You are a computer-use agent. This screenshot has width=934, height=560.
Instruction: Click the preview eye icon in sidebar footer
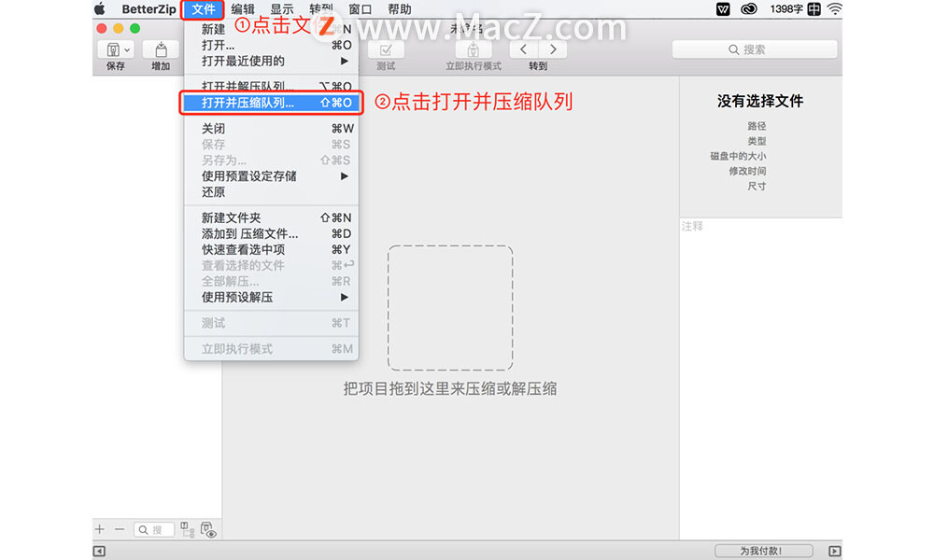pos(208,529)
